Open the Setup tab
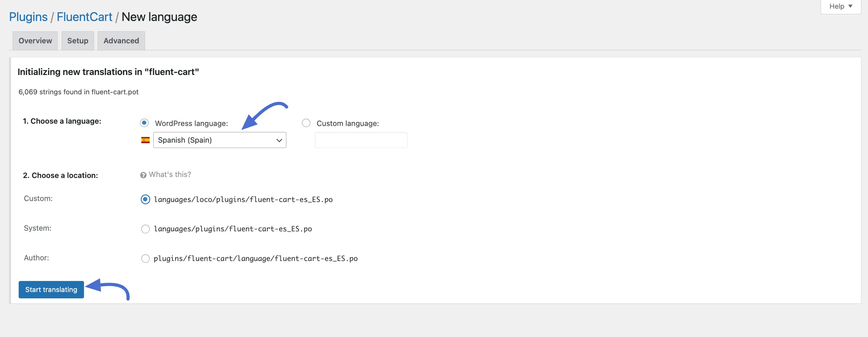The height and width of the screenshot is (337, 868). 77,41
